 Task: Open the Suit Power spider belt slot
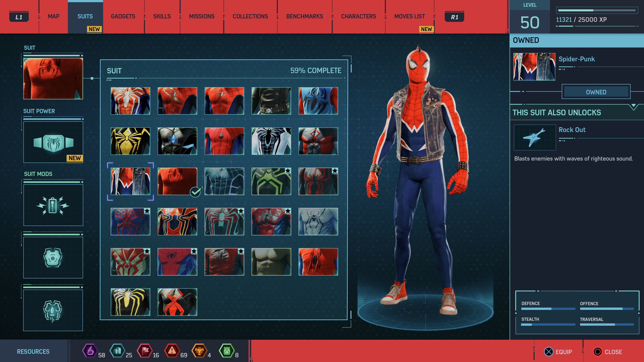[x=53, y=142]
